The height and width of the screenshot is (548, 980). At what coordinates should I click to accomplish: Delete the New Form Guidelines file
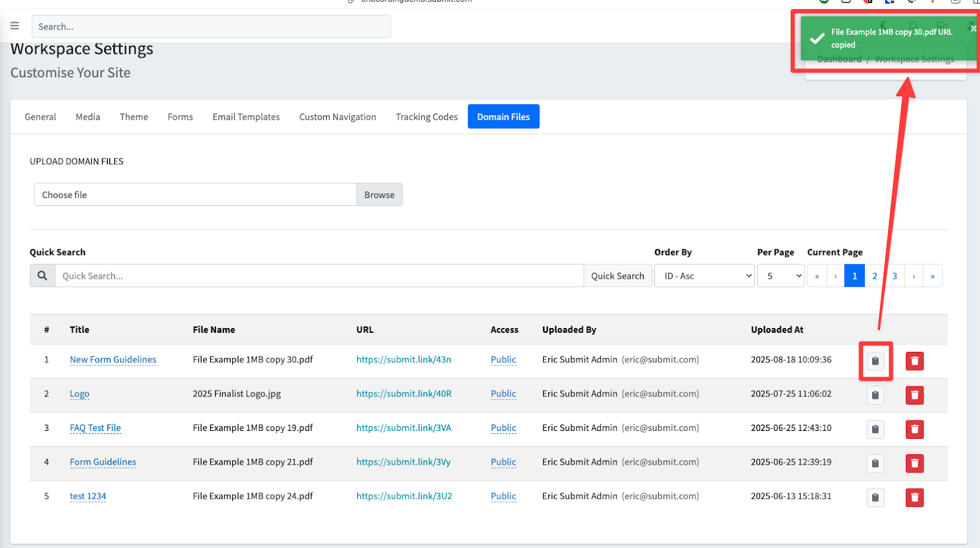914,361
